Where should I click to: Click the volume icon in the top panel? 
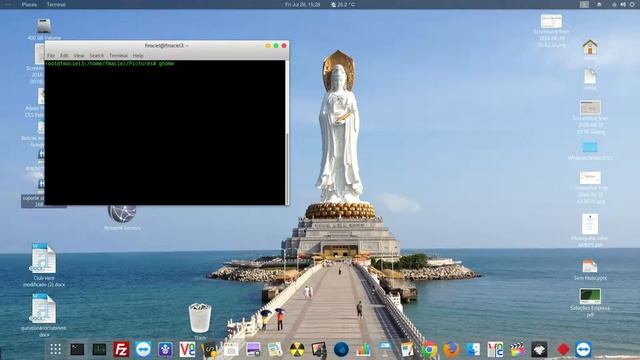(623, 4)
